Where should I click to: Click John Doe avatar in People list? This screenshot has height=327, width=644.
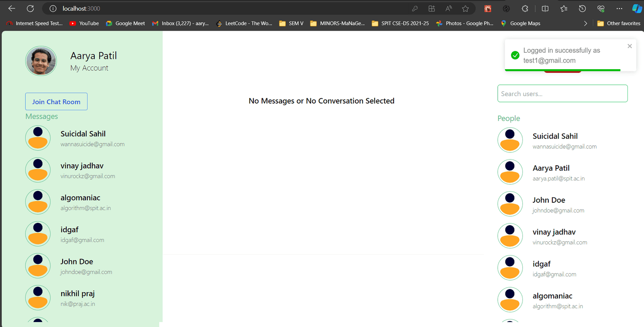(510, 204)
